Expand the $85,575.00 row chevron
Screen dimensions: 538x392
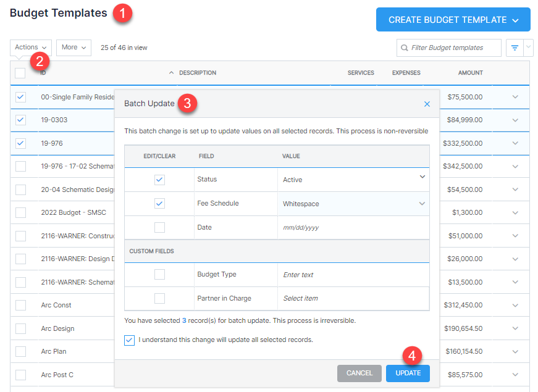[515, 375]
